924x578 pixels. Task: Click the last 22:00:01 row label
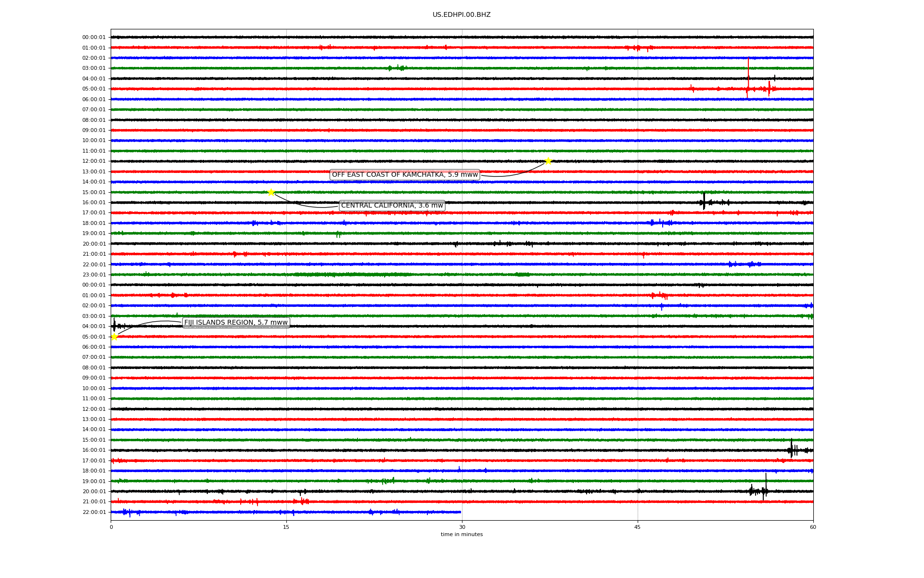[x=94, y=512]
